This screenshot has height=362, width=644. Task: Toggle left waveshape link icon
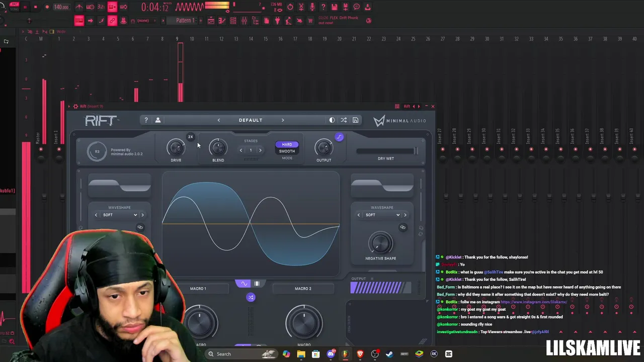140,227
